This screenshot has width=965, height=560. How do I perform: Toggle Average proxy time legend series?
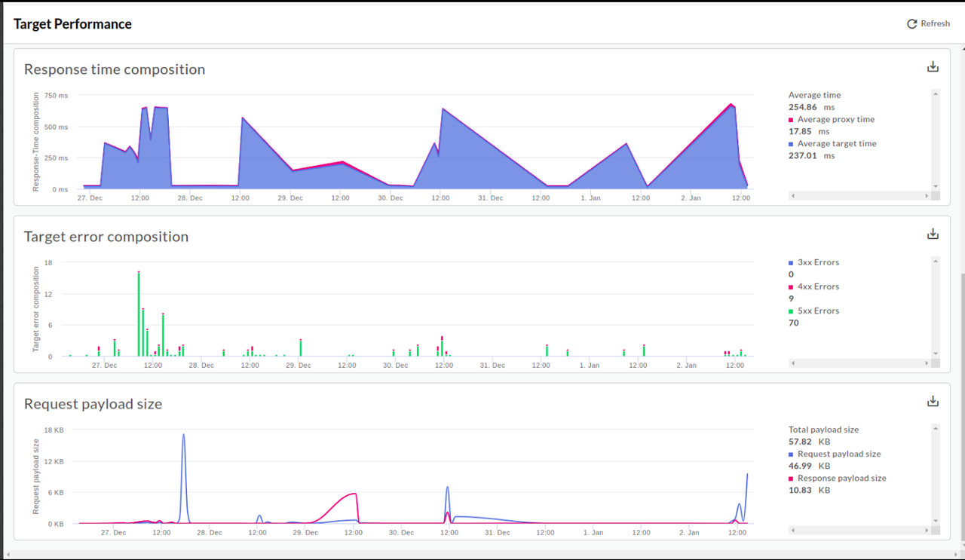pyautogui.click(x=832, y=119)
